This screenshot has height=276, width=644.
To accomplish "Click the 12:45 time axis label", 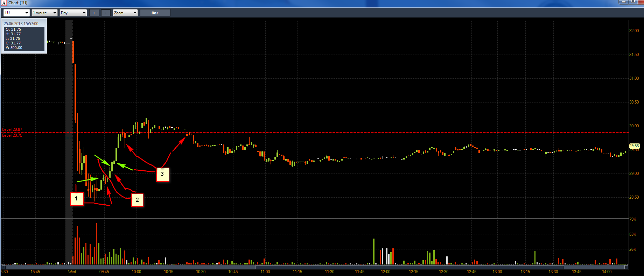I will [x=472, y=272].
